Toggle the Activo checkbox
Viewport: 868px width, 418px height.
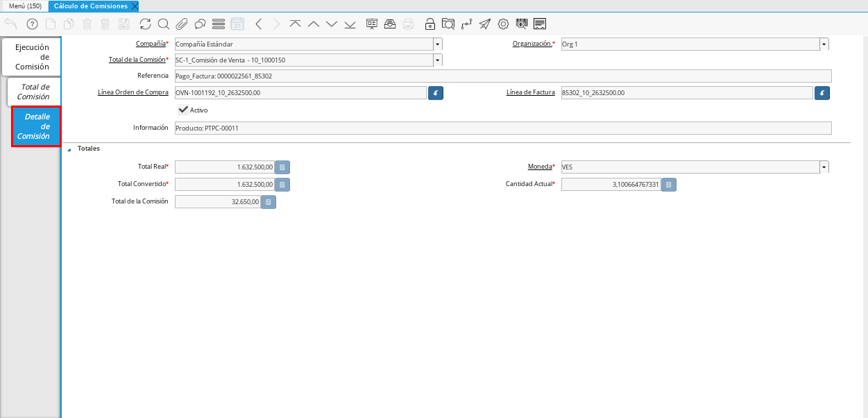point(183,110)
